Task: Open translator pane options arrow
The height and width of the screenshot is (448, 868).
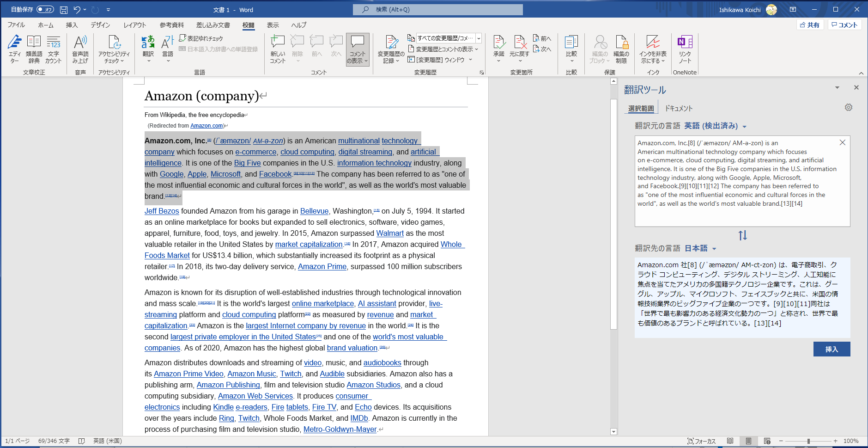Action: pos(837,87)
